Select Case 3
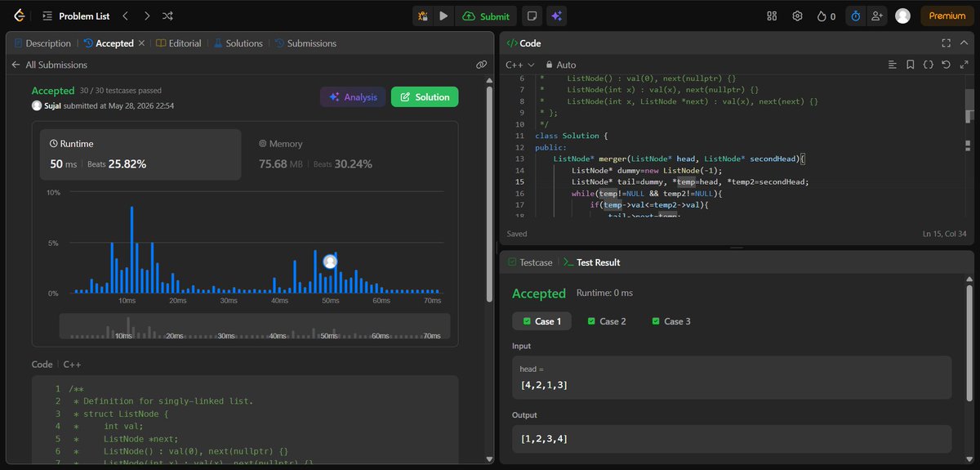The height and width of the screenshot is (470, 980). (x=671, y=321)
